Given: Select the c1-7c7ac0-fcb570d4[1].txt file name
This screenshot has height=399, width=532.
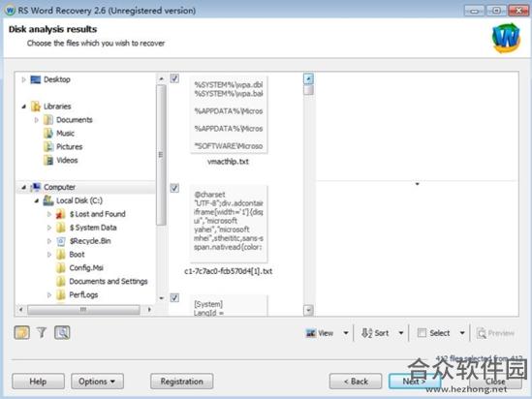Looking at the screenshot, I should pos(228,271).
